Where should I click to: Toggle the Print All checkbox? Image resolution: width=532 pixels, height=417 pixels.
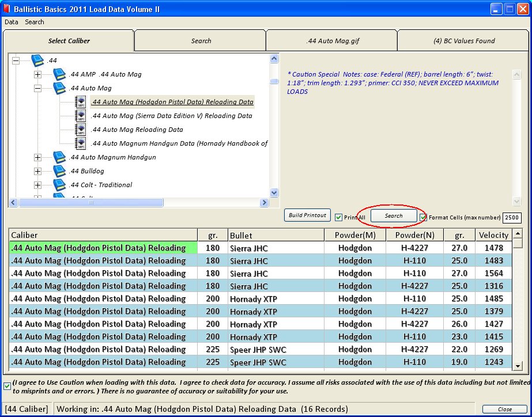pyautogui.click(x=339, y=217)
